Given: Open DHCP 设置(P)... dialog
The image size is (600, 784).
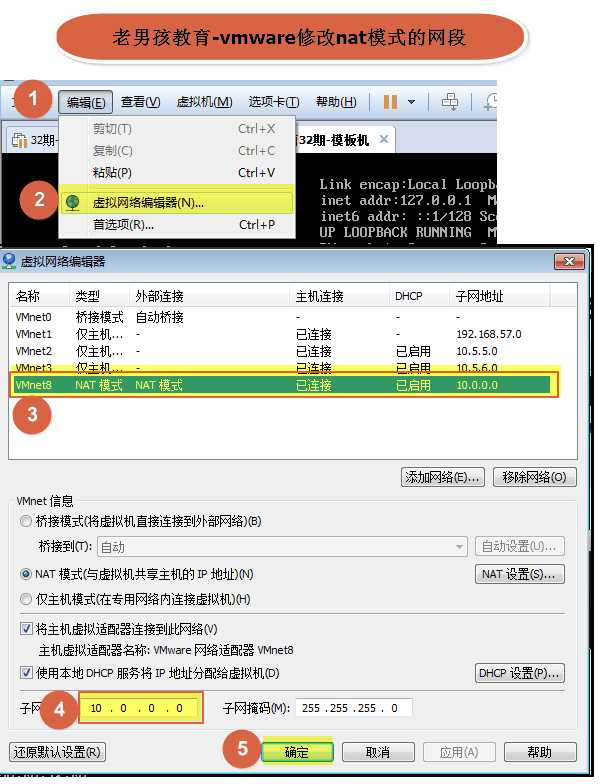Looking at the screenshot, I should point(520,674).
